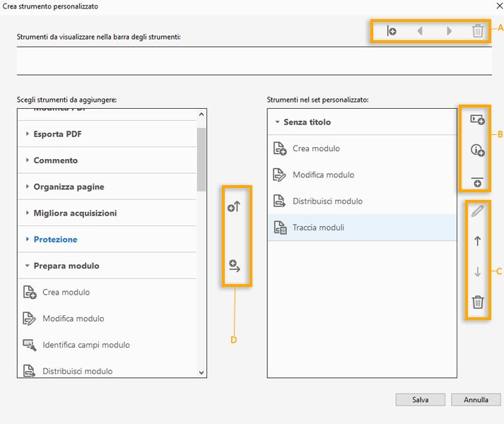This screenshot has width=504, height=424.
Task: Expand the Protezione category
Action: pyautogui.click(x=55, y=240)
